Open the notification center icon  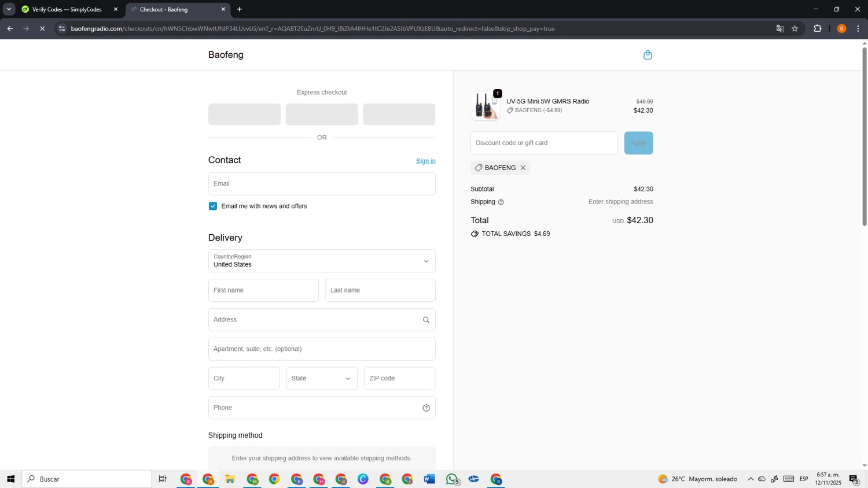point(854,479)
